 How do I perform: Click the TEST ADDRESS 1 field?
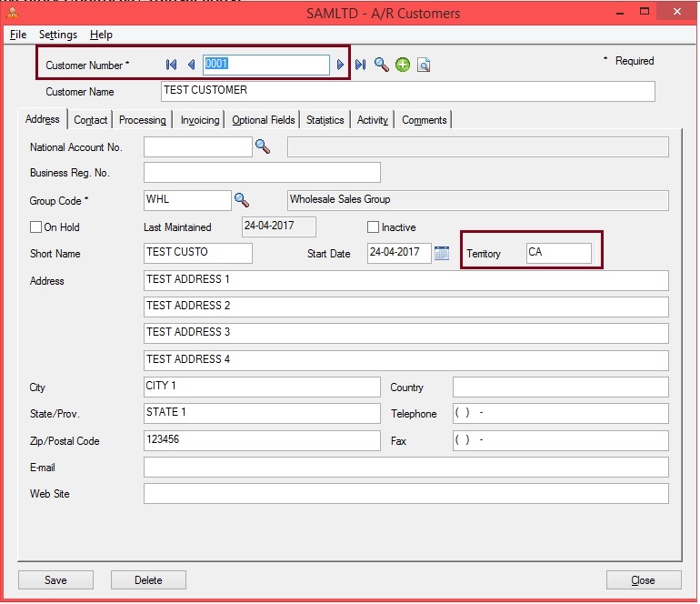coord(405,280)
